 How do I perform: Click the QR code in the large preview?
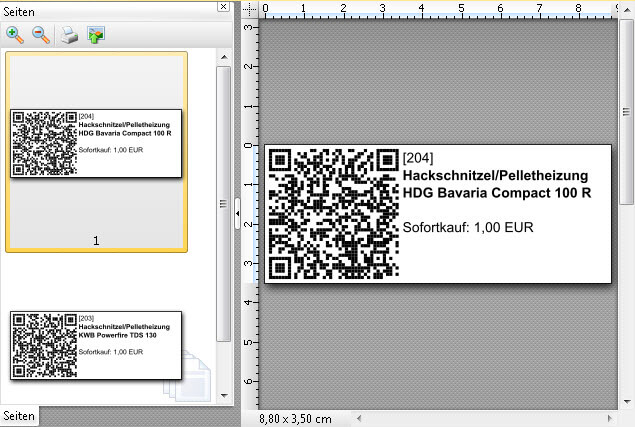[334, 214]
